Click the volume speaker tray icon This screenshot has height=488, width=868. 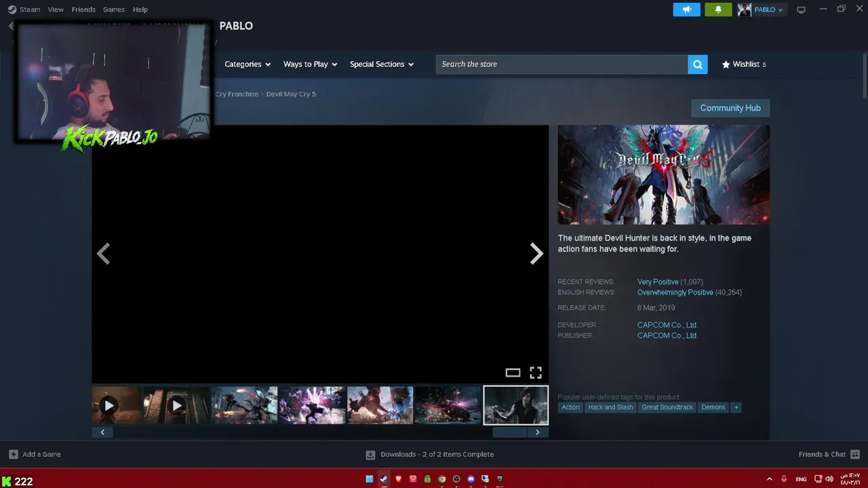(829, 479)
